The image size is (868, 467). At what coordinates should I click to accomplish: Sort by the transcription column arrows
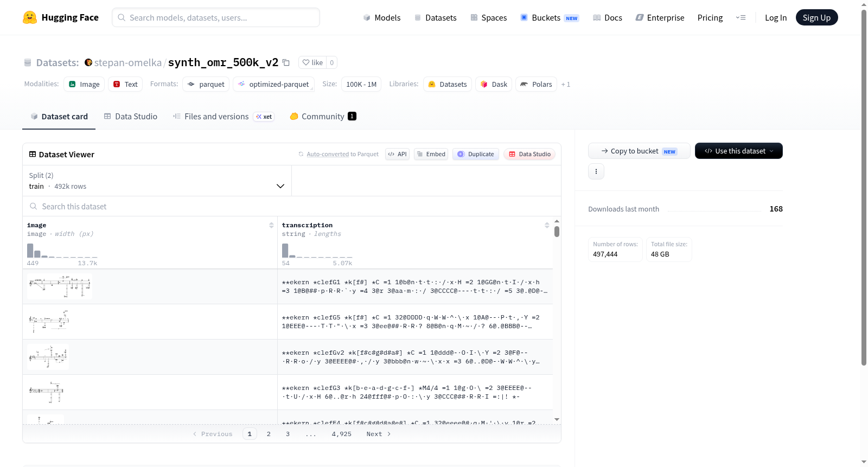(547, 225)
